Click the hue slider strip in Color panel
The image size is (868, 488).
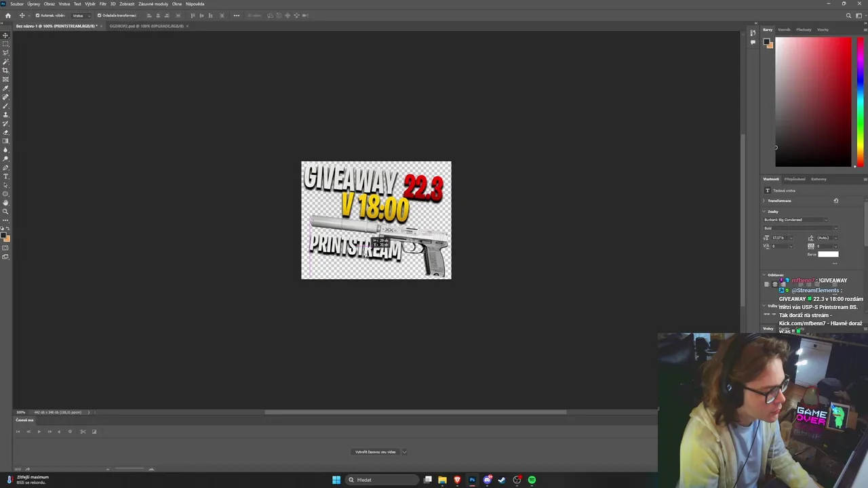click(x=860, y=102)
